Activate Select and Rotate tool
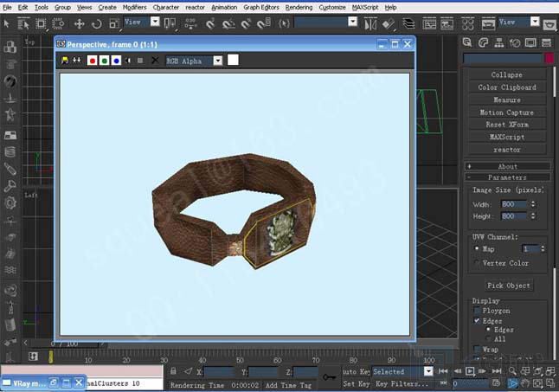 97,24
